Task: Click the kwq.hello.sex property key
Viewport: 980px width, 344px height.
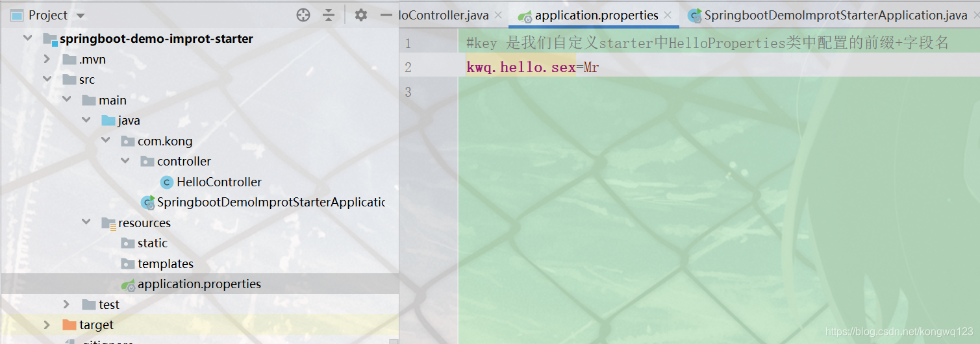Action: coord(521,68)
